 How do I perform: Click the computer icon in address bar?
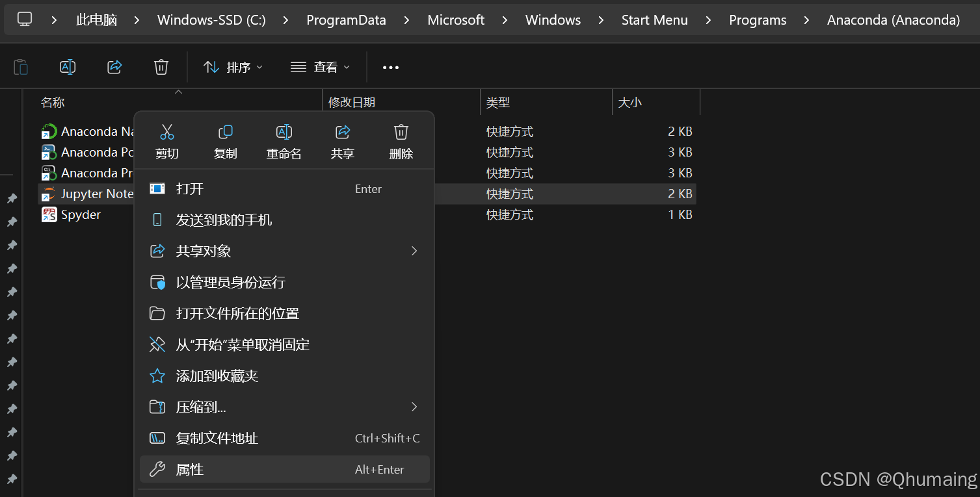pos(25,19)
